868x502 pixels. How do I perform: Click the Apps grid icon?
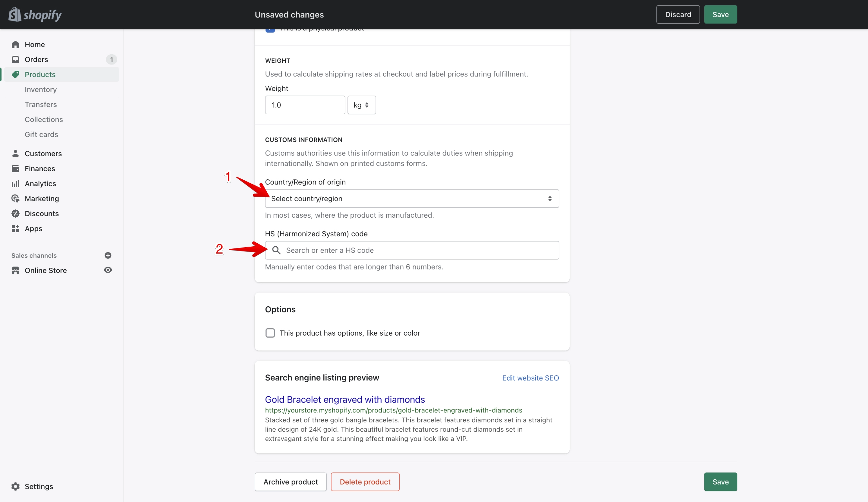pos(15,229)
